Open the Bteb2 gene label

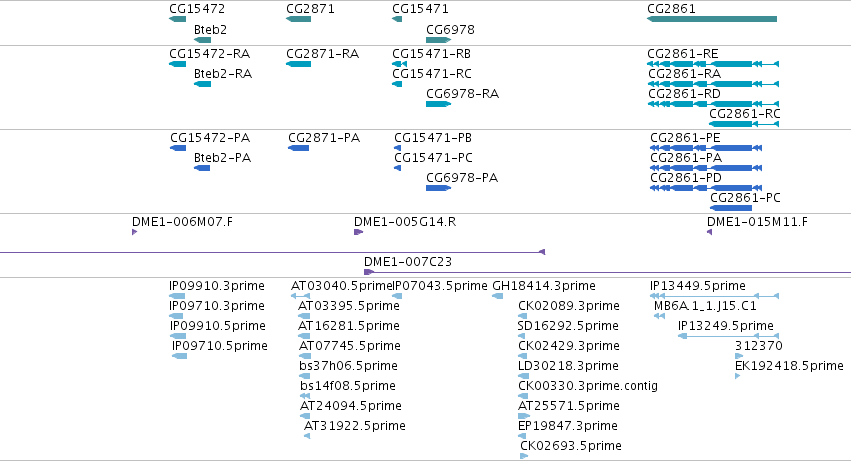click(x=210, y=30)
